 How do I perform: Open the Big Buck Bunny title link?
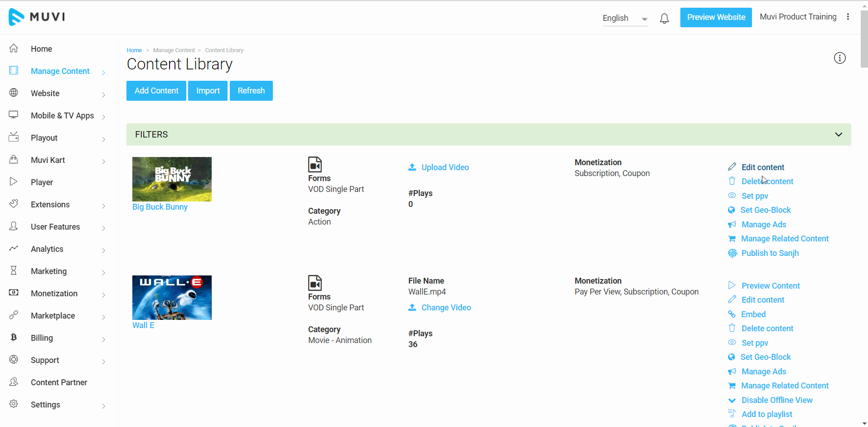coord(160,207)
